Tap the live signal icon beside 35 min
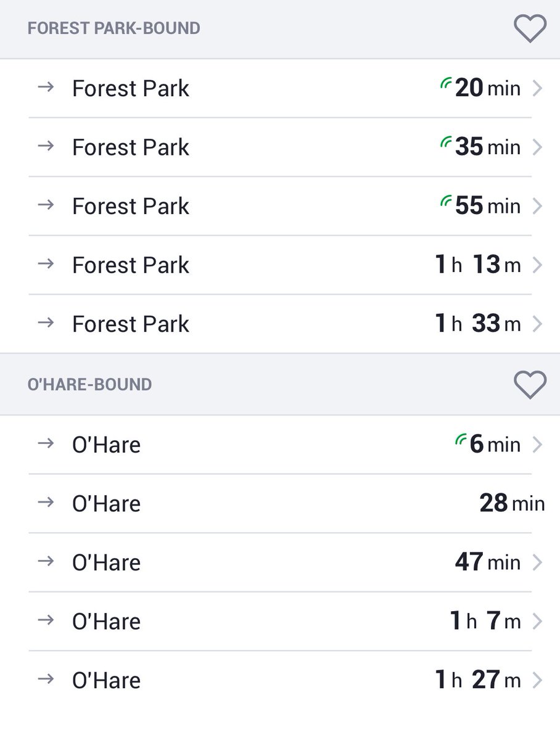 [x=446, y=142]
